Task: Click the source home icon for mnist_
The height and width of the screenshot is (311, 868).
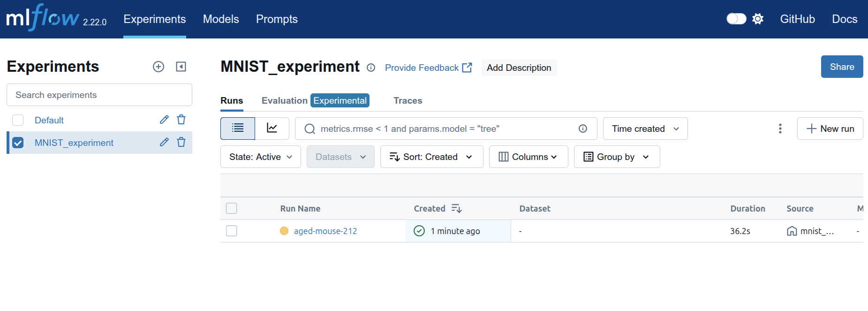Action: pos(792,231)
